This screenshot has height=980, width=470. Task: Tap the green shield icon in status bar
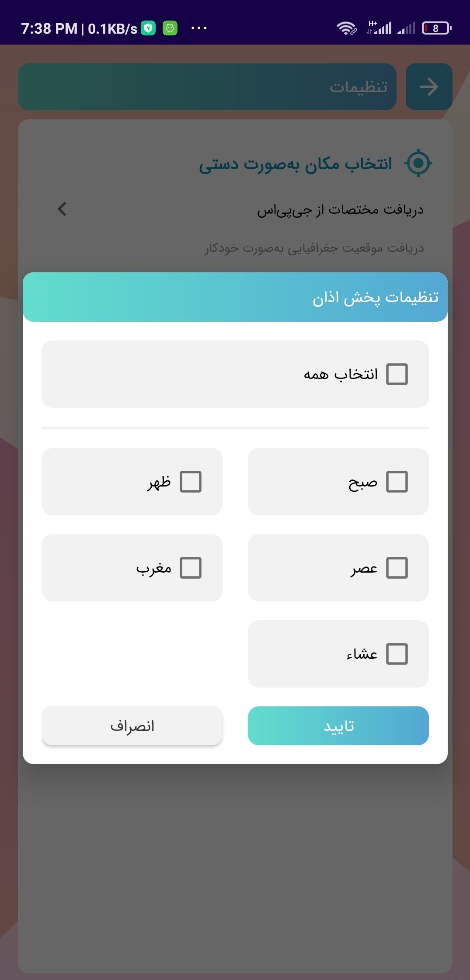click(x=148, y=28)
